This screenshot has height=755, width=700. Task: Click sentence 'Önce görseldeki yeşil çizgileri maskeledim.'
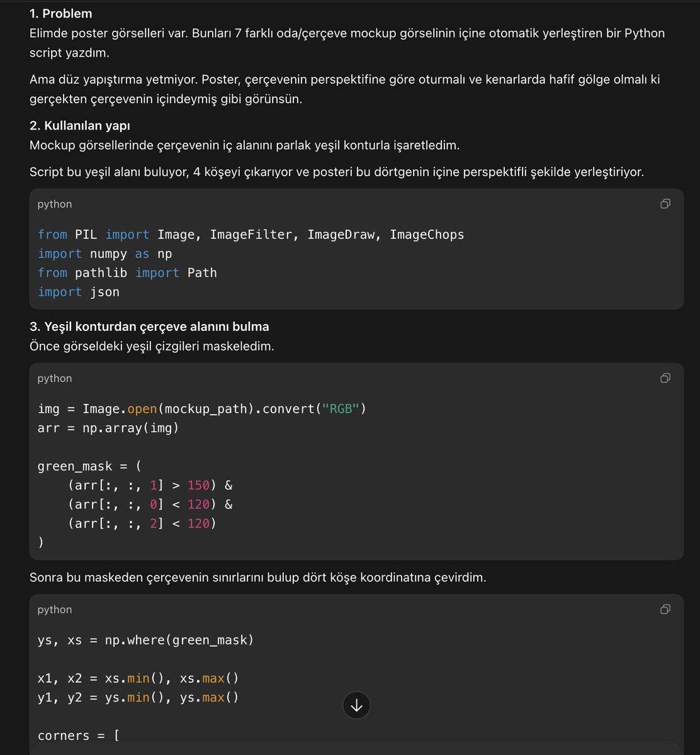(x=152, y=346)
